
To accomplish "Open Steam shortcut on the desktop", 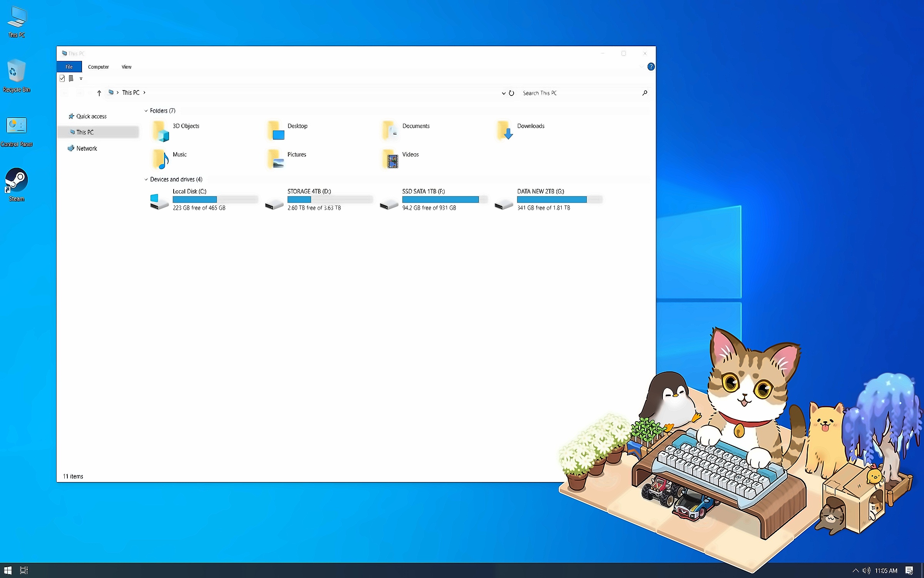I will pos(16,180).
